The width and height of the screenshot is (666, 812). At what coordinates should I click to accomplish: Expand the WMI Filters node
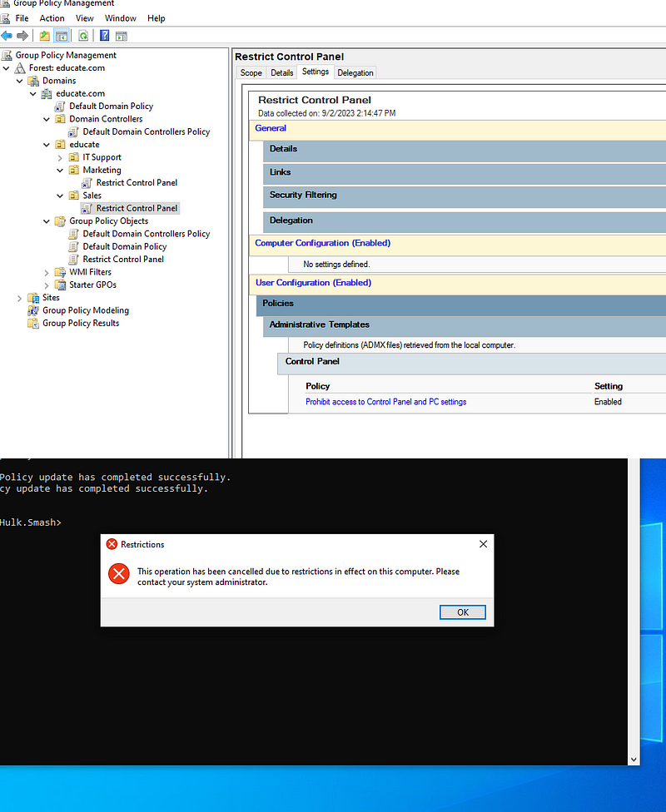coord(47,271)
